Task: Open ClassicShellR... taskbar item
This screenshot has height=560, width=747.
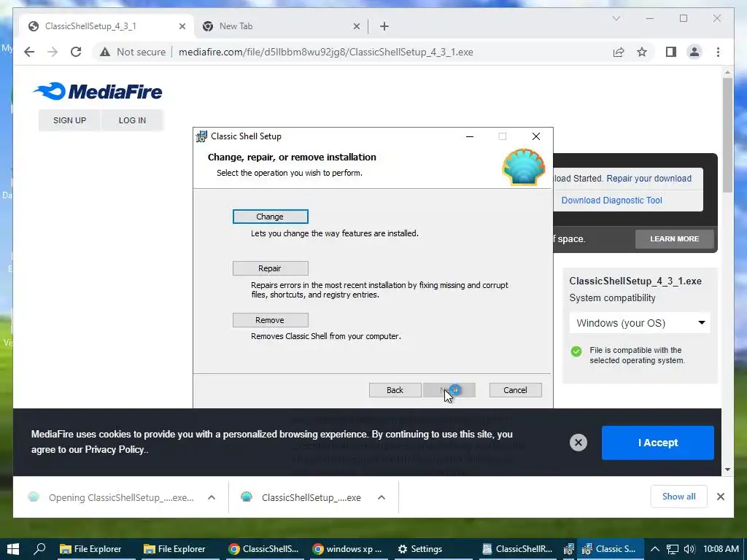Action: coord(517,549)
